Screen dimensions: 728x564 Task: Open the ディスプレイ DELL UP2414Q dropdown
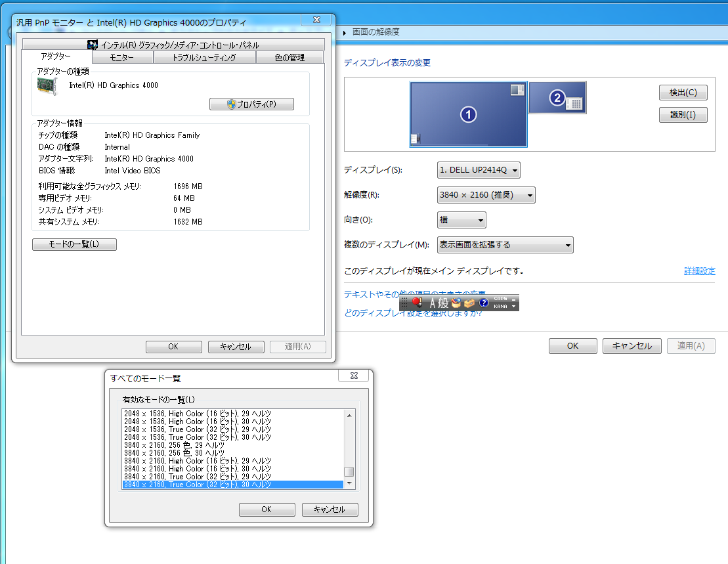coord(479,170)
